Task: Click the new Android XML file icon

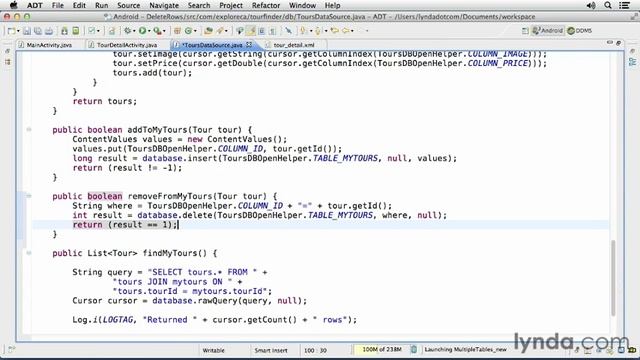Action: click(111, 31)
